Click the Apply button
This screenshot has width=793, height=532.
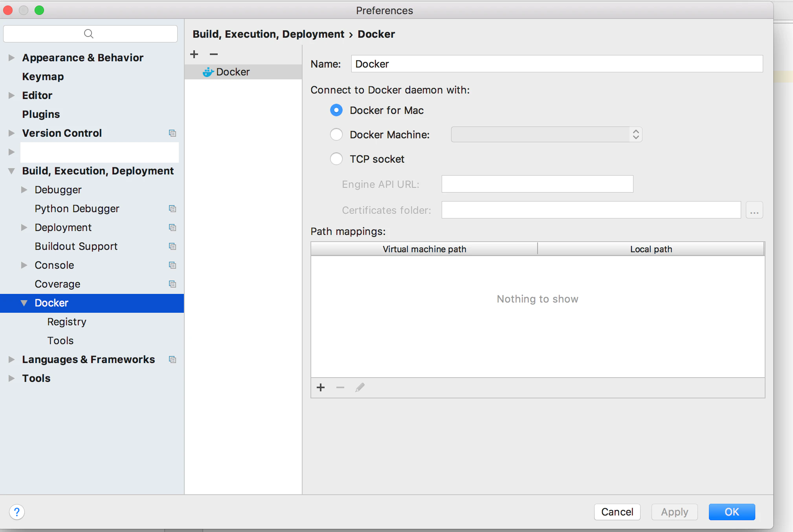pyautogui.click(x=674, y=512)
